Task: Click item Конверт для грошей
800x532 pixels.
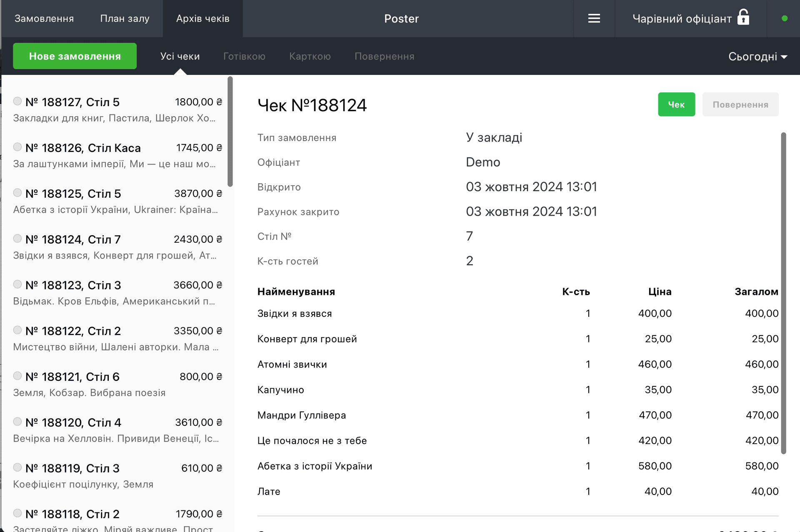Action: [307, 339]
